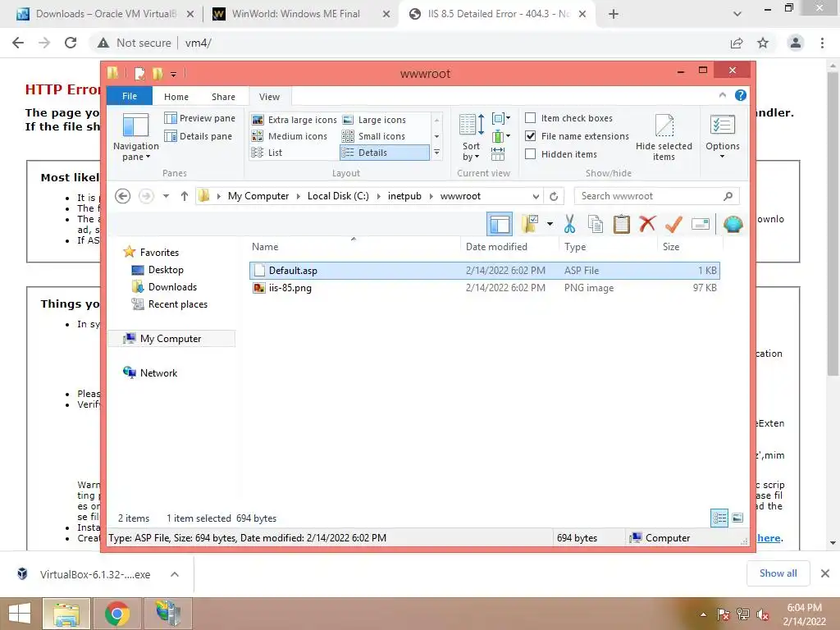Click Show all downloads button

(778, 573)
